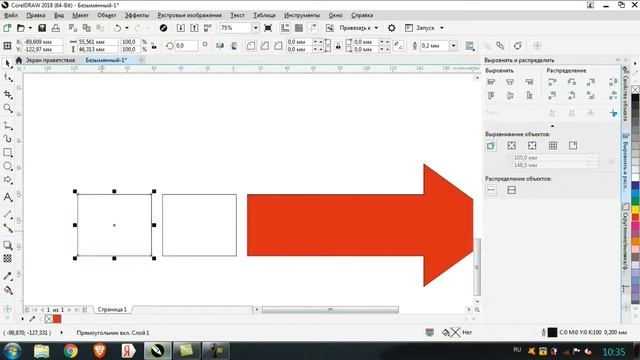The height and width of the screenshot is (360, 640).
Task: Toggle distribute to Extent of Selection
Action: click(491, 190)
